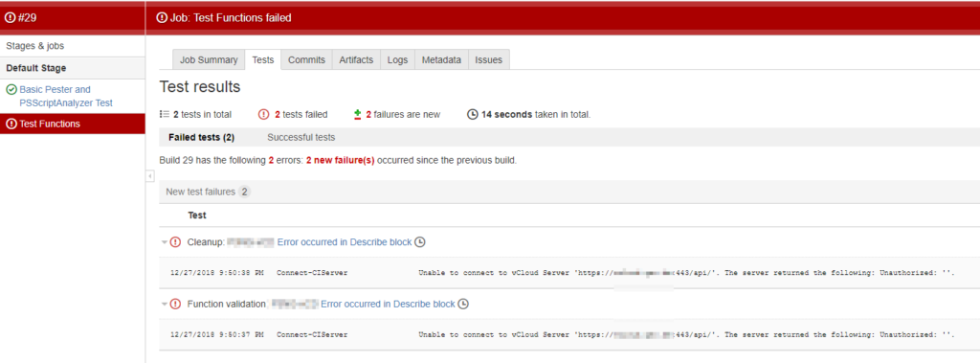Show the Failed tests (2) list

coord(201,138)
